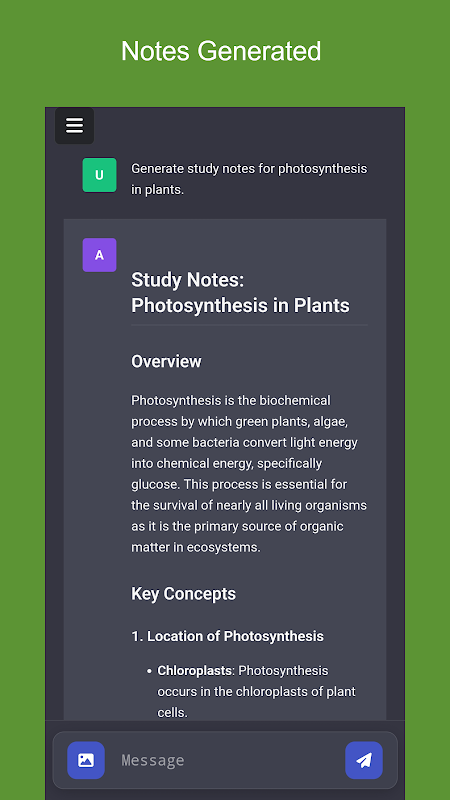Click the Location of Photosynthesis subheading
The image size is (450, 800).
pos(228,636)
